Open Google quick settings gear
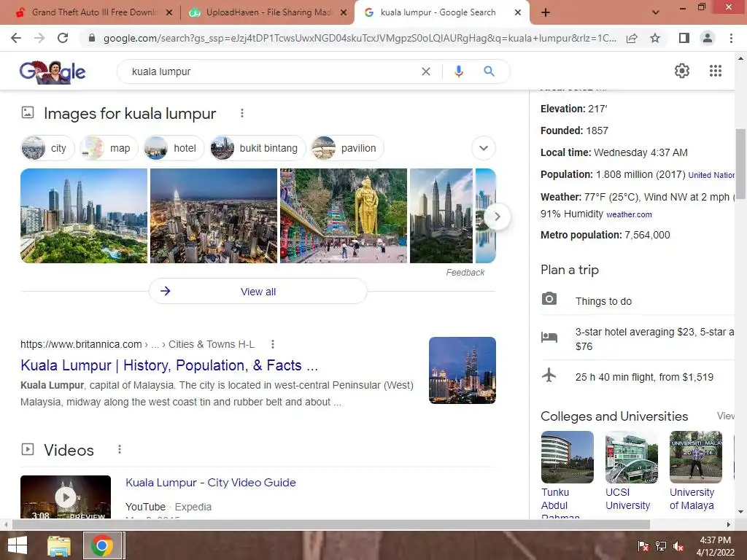 tap(682, 71)
